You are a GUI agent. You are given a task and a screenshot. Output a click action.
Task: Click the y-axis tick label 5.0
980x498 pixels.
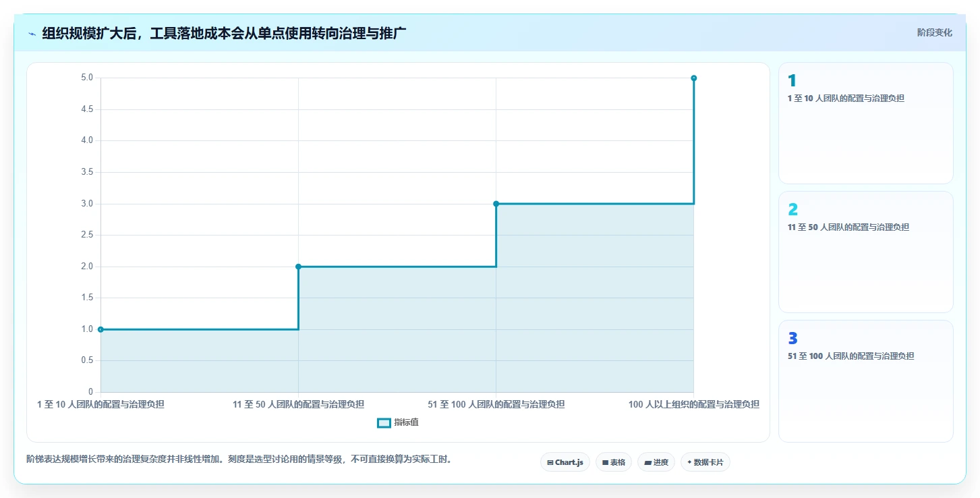[87, 78]
